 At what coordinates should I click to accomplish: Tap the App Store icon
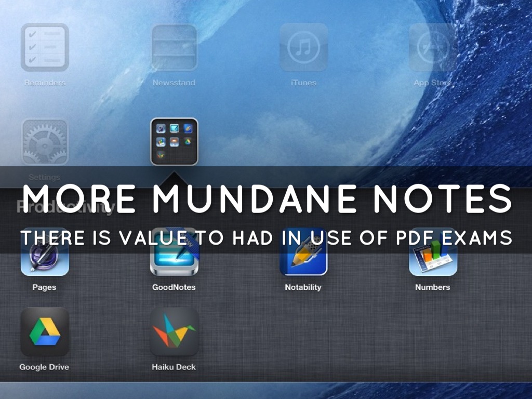coord(433,47)
